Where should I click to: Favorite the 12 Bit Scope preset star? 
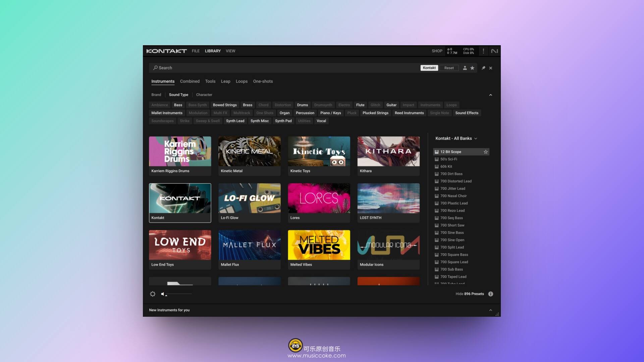(486, 152)
